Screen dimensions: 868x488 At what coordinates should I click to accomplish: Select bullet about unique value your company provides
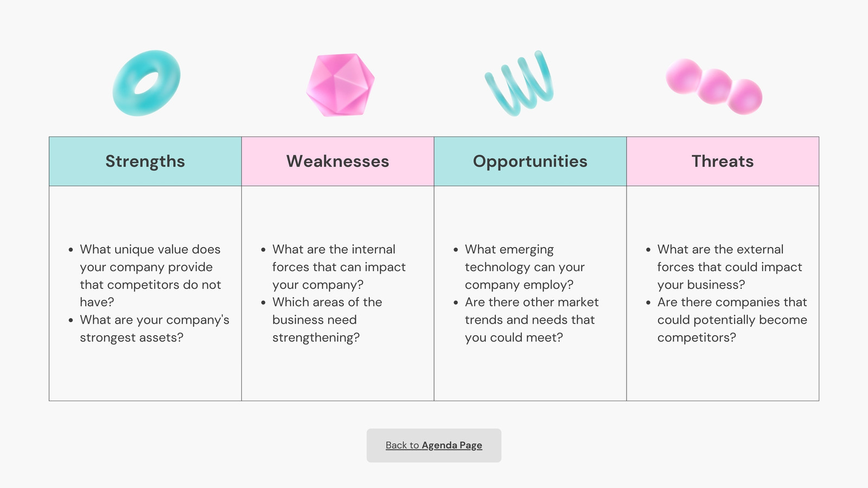click(x=150, y=275)
